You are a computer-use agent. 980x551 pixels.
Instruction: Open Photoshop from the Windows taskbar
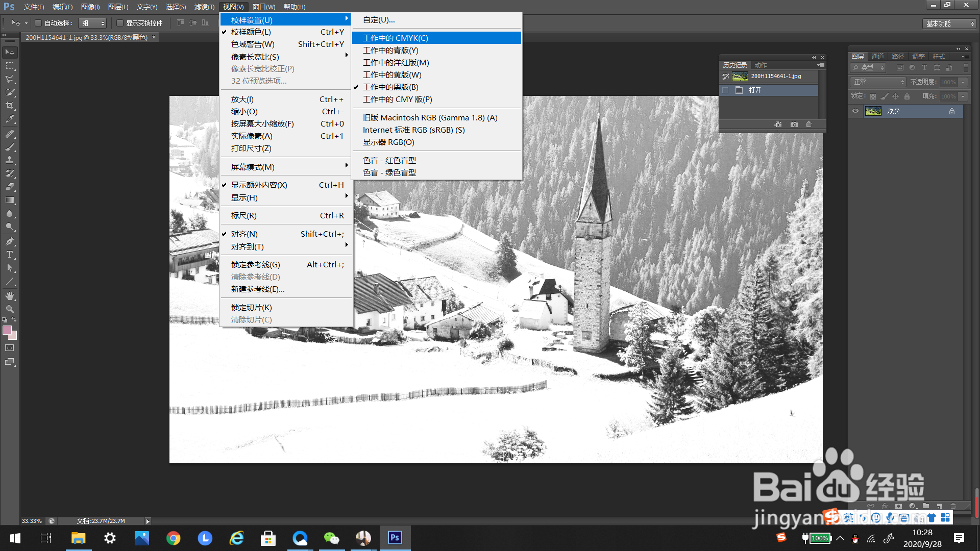point(395,538)
